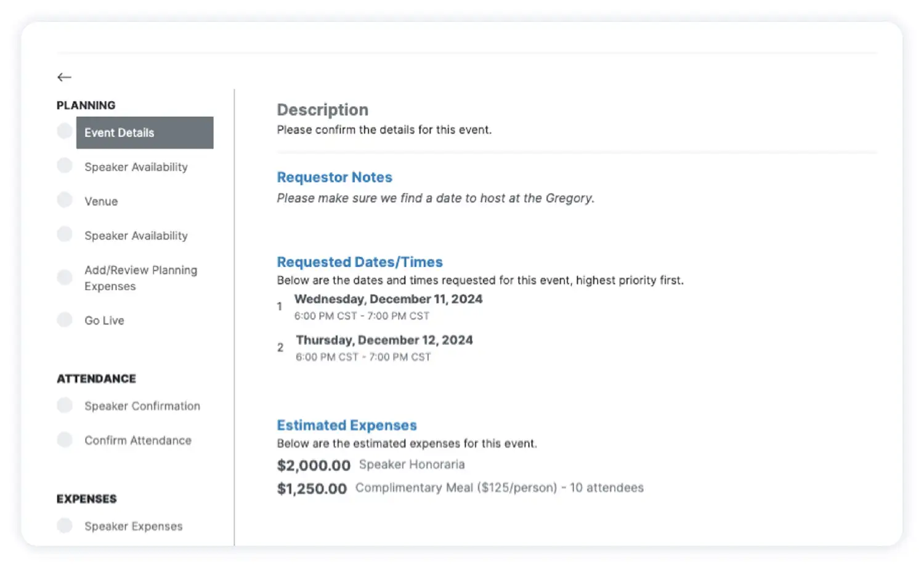The width and height of the screenshot is (924, 574).
Task: Toggle the Confirm Attendance status circle
Action: pyautogui.click(x=65, y=440)
